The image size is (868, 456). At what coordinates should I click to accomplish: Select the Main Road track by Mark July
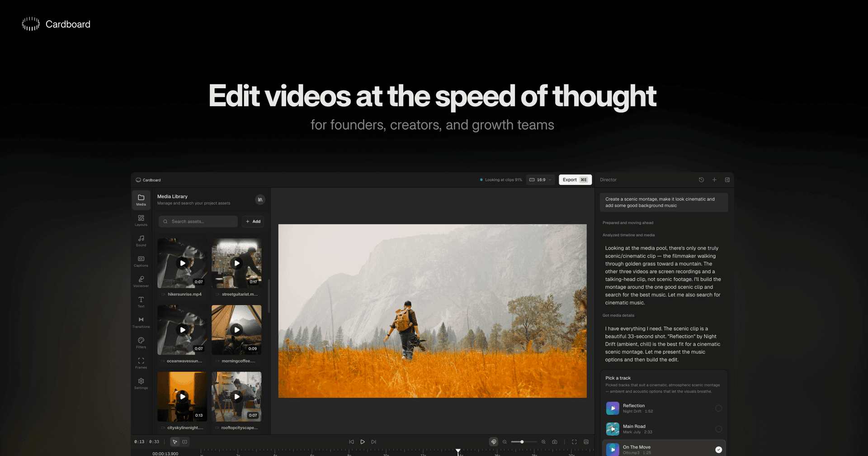663,429
